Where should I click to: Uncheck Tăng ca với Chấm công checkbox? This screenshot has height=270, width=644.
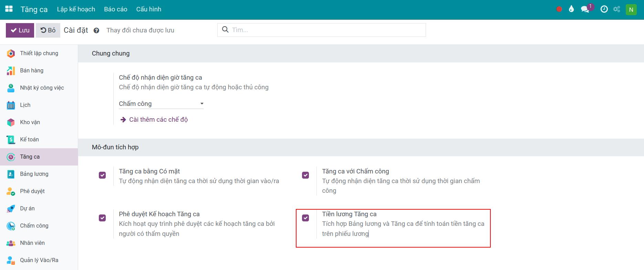(305, 175)
